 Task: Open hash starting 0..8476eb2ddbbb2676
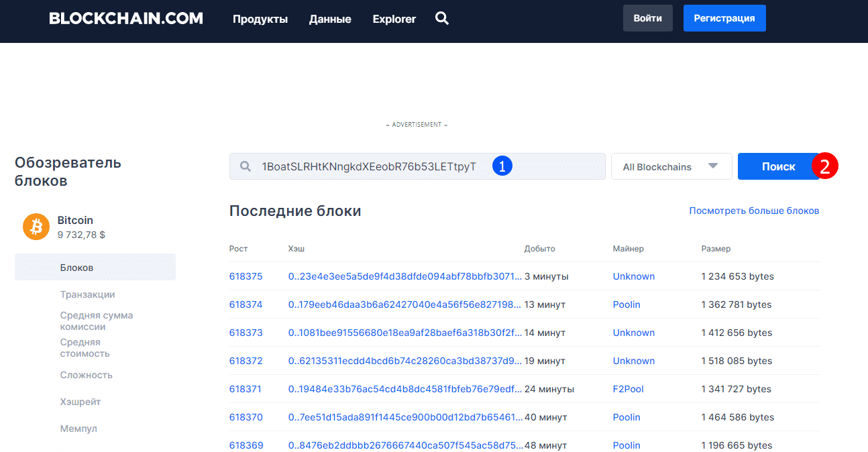(x=405, y=445)
